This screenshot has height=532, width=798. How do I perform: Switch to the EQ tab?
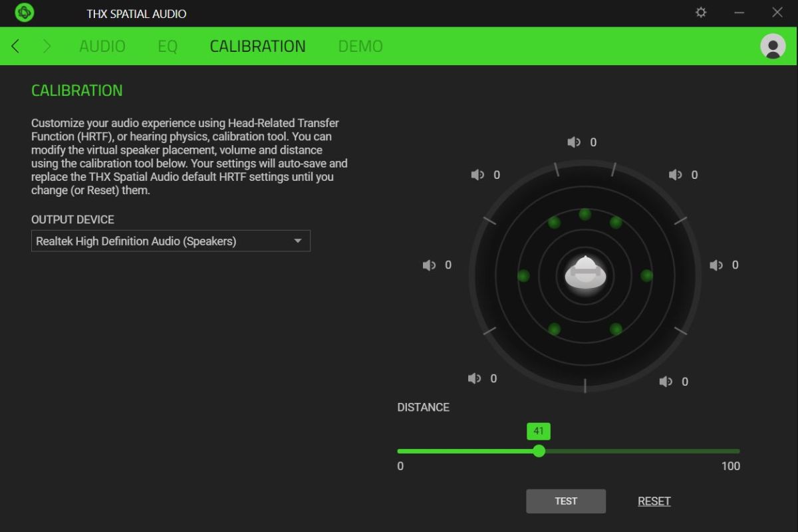click(168, 46)
